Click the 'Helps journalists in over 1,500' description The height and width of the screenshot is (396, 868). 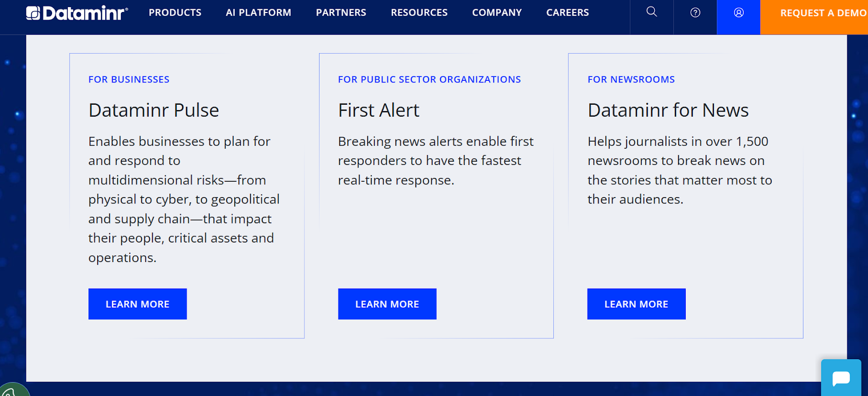(x=680, y=170)
